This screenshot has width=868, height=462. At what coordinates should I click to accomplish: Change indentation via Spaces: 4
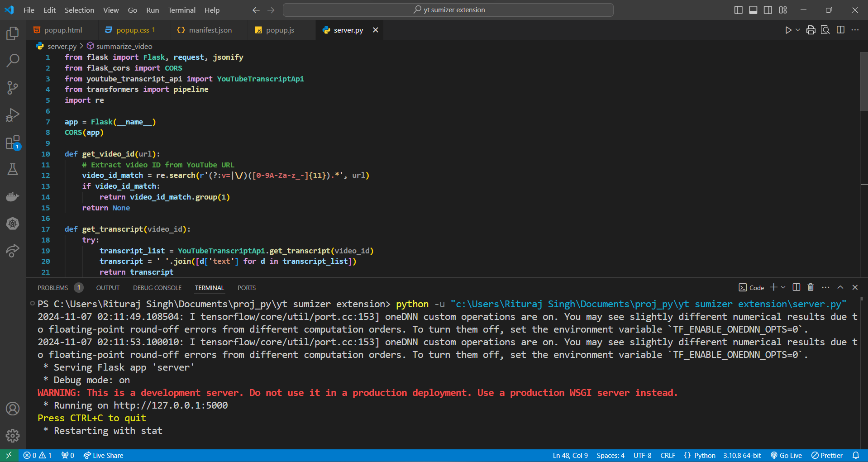pos(610,456)
